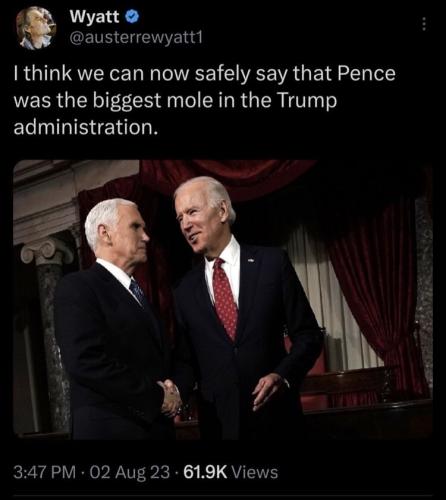Click the phrase biggest mole in tweet
Screen dimensions: 446x500
(x=152, y=101)
